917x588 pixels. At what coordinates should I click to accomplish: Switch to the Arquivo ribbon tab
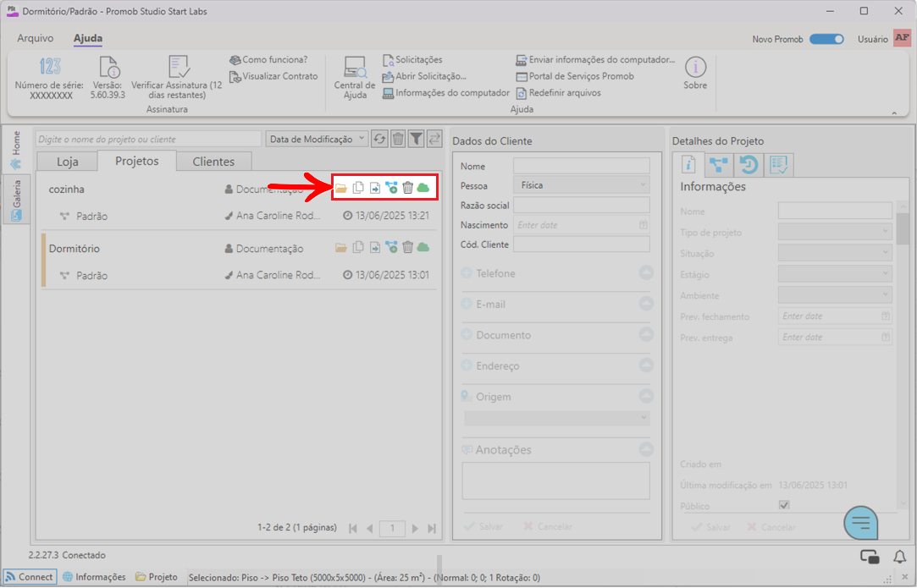click(35, 38)
